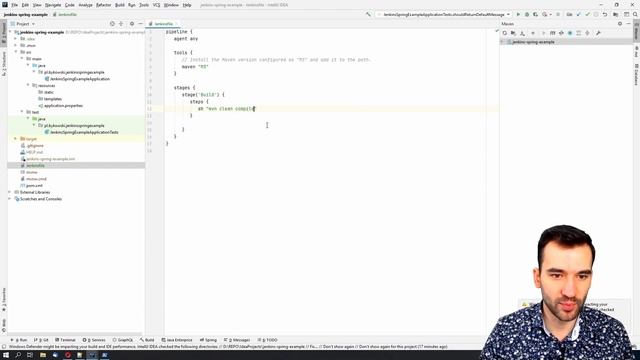640x360 pixels.
Task: Open the Build tool window
Action: [147, 340]
